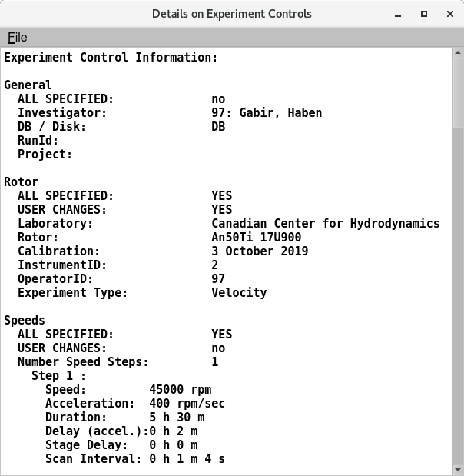This screenshot has height=476, width=464.
Task: Click the rotor value An50Ti 17U900
Action: click(x=256, y=238)
